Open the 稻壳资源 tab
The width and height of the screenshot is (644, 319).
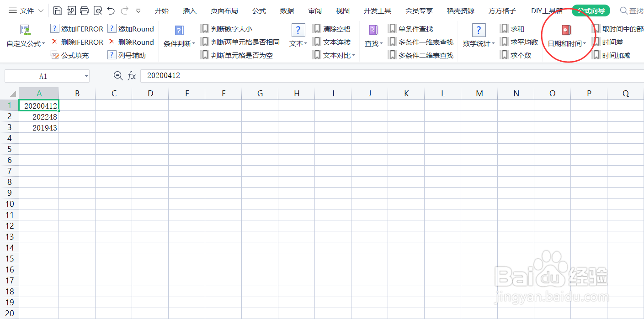click(x=461, y=10)
